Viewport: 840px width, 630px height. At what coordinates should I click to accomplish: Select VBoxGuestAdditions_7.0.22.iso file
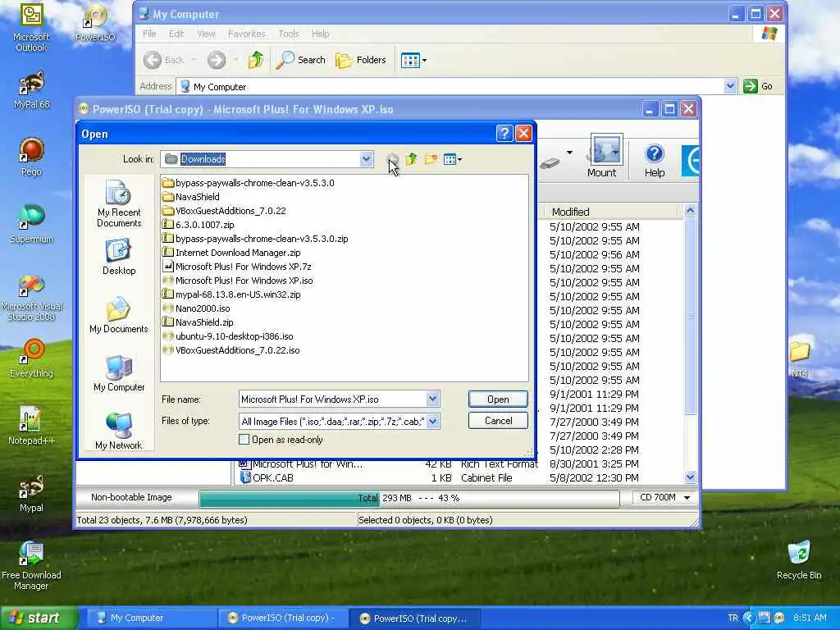pos(231,349)
